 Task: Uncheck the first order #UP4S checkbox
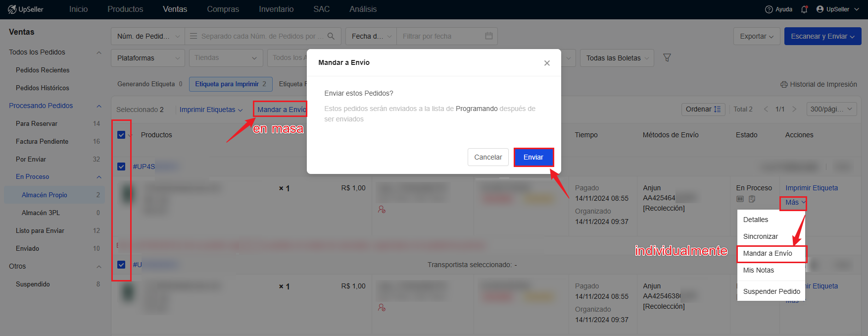(x=121, y=167)
